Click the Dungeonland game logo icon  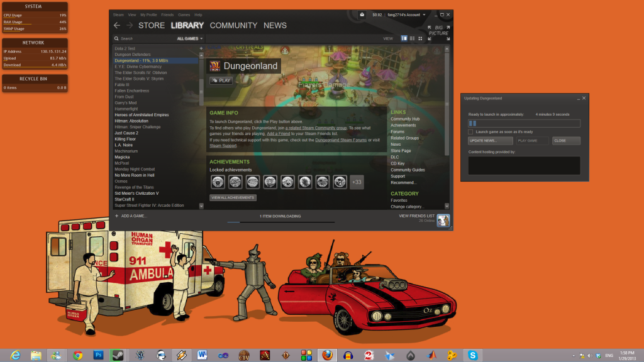click(215, 66)
